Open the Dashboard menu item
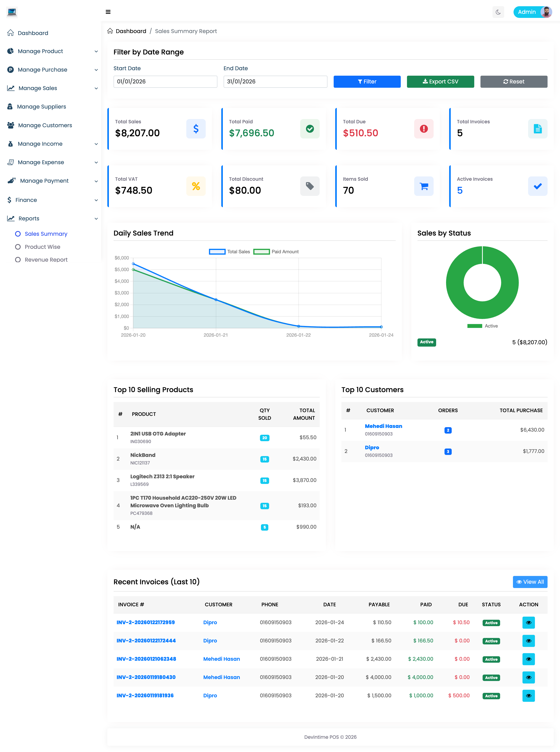 (x=32, y=33)
